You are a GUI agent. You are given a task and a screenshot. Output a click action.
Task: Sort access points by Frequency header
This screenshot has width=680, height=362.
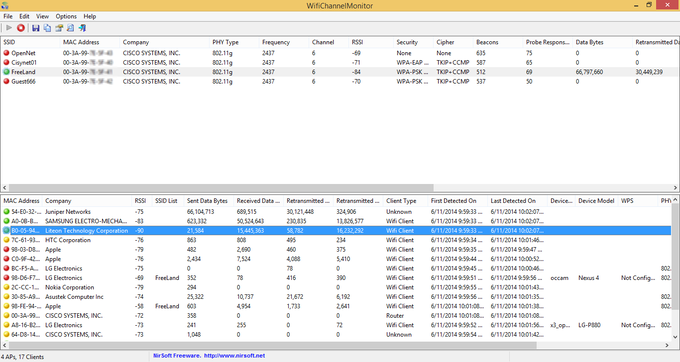pos(284,42)
